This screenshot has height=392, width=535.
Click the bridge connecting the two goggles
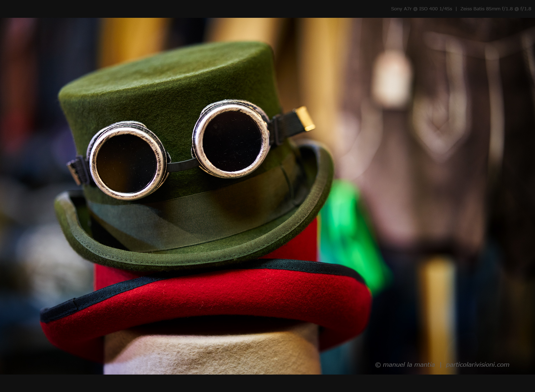coord(180,163)
